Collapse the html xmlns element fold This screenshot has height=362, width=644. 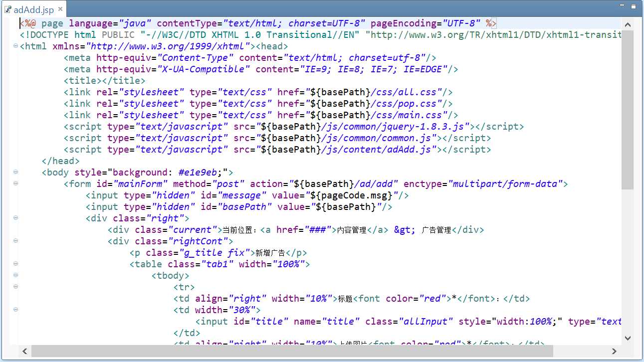[15, 46]
